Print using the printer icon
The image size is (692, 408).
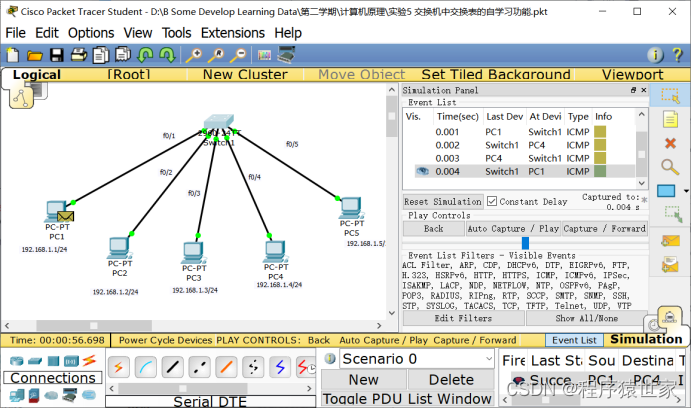(x=79, y=55)
